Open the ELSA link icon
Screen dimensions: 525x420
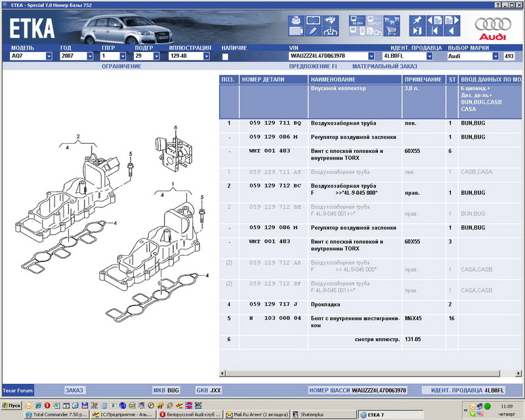tap(357, 20)
